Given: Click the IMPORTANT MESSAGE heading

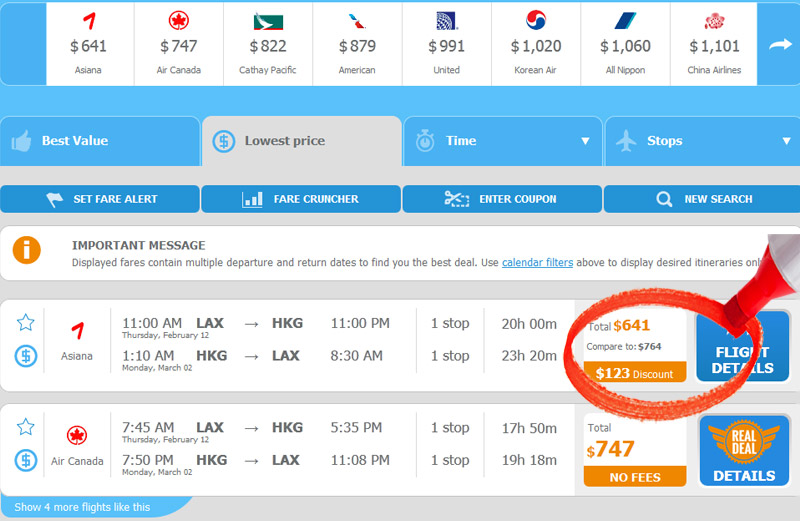Looking at the screenshot, I should click(x=139, y=245).
